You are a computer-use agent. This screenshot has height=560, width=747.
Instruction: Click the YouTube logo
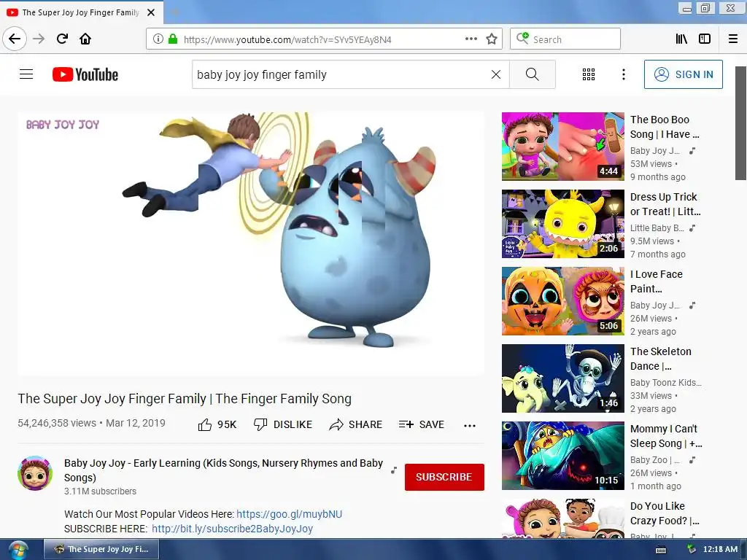(x=85, y=74)
